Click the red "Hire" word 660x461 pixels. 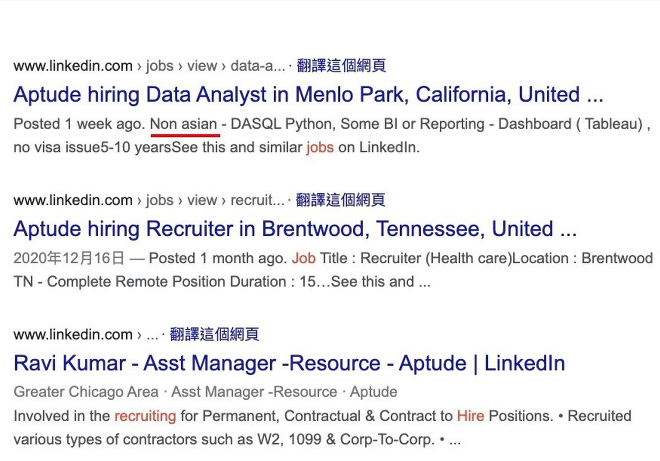pyautogui.click(x=470, y=415)
